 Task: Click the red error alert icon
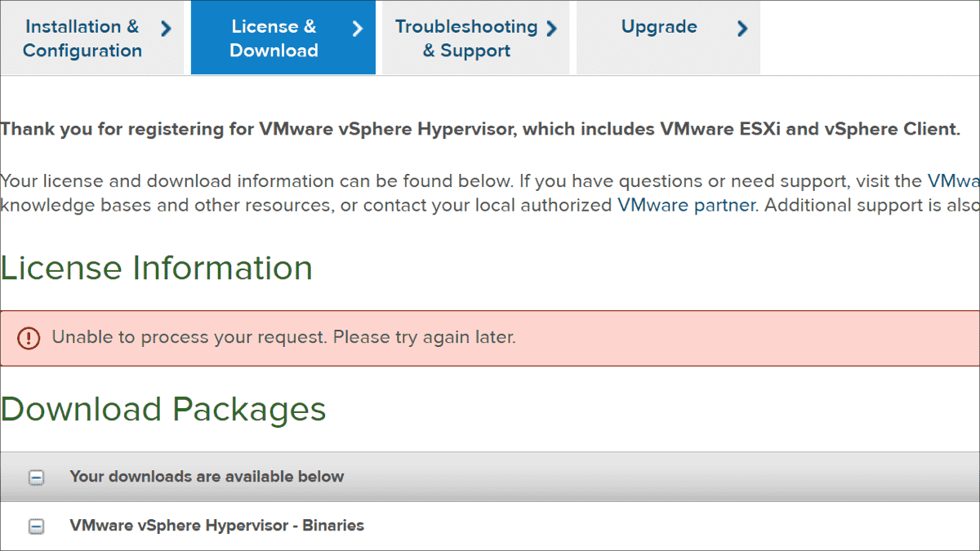click(x=29, y=337)
